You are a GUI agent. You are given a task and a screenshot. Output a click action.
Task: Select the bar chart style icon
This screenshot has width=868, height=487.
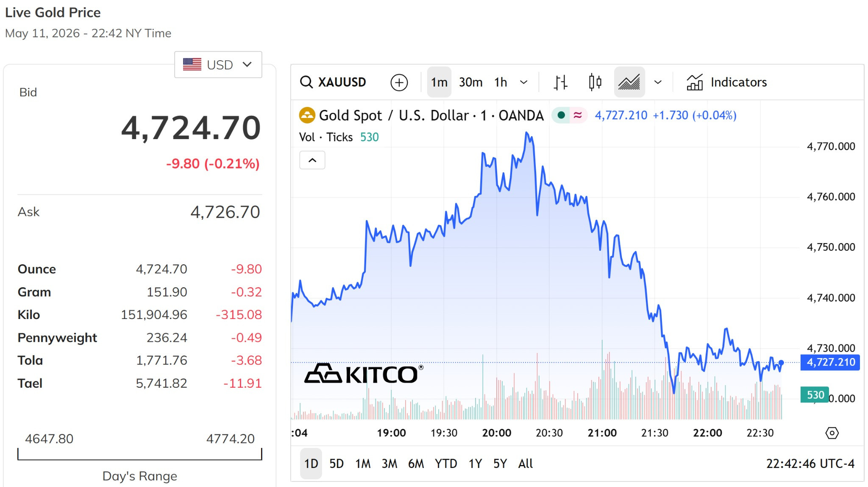click(x=560, y=82)
